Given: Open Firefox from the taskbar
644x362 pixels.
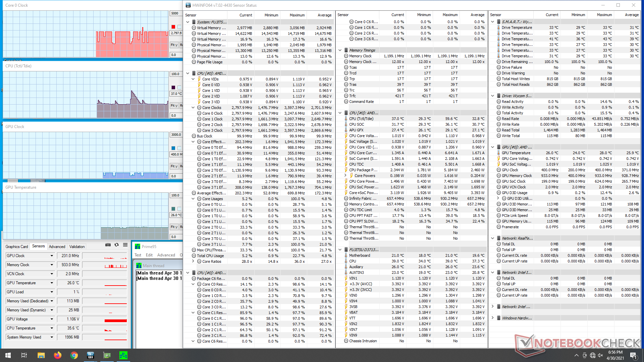Looking at the screenshot, I should coord(57,355).
